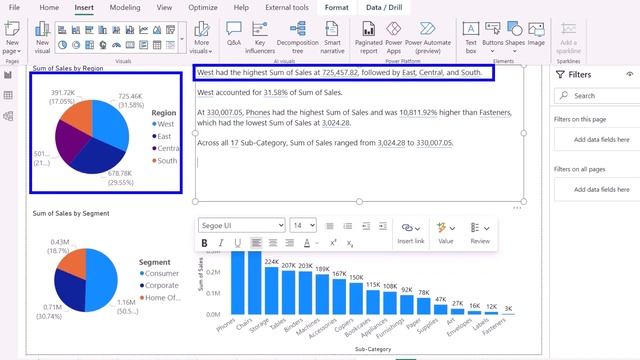
Task: Select the donut chart visual in gallery
Action: point(76,45)
